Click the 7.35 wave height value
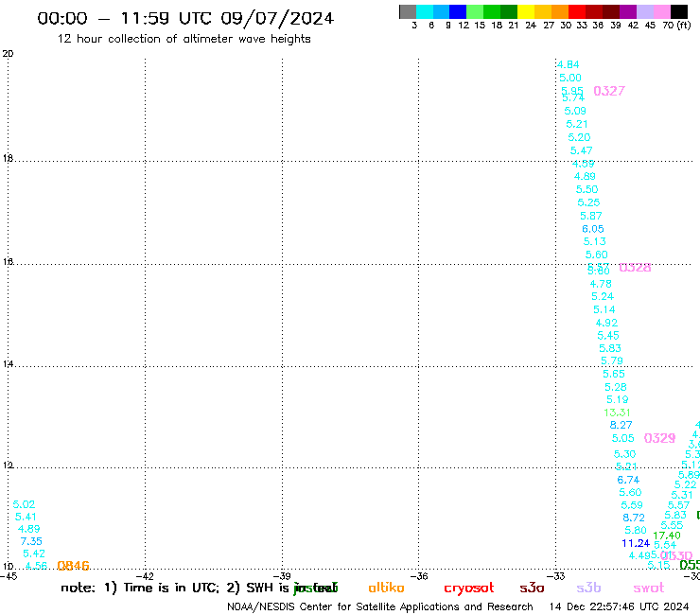 point(31,542)
